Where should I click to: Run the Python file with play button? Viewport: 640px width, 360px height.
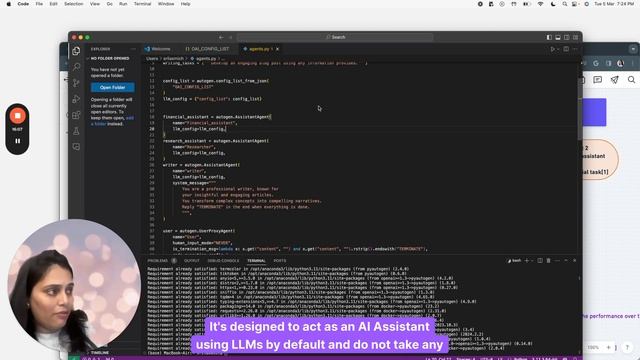pos(553,49)
